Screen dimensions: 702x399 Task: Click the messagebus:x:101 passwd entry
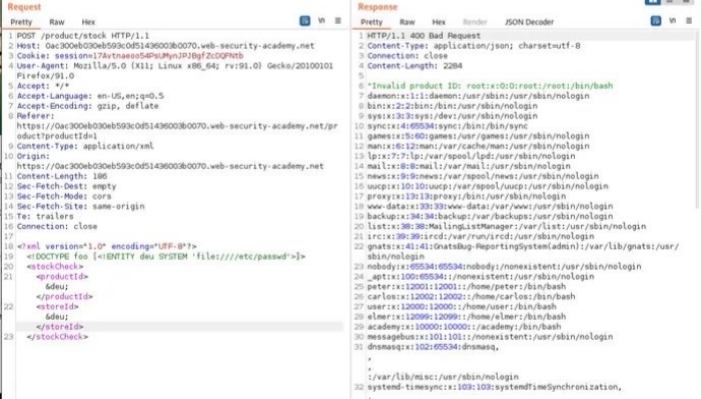(490, 337)
